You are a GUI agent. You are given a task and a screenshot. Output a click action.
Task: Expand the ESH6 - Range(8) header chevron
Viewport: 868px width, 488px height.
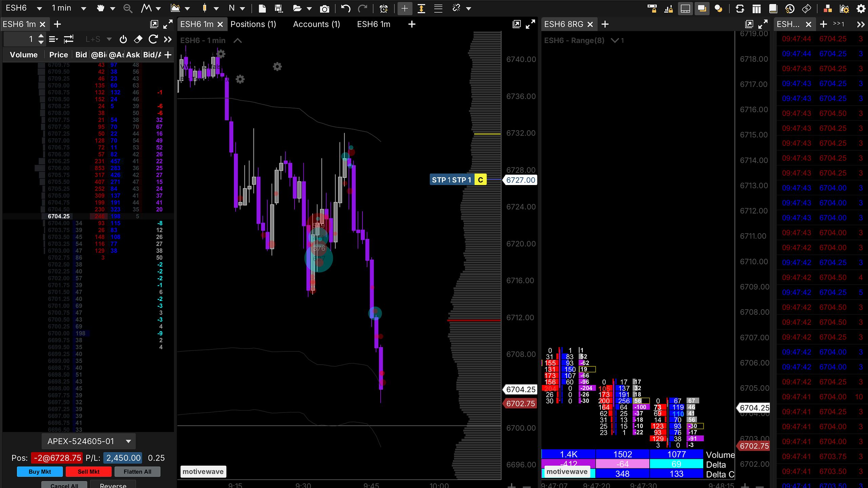tap(614, 41)
